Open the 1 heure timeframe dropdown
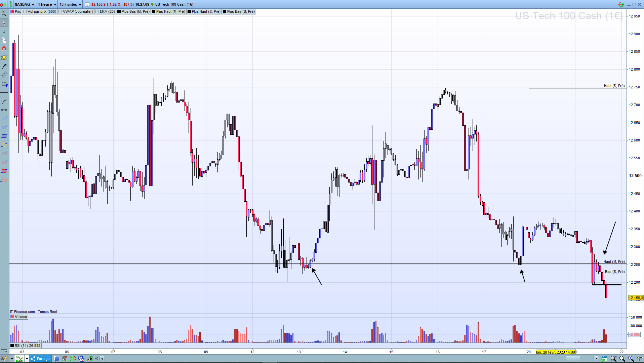 point(47,4)
